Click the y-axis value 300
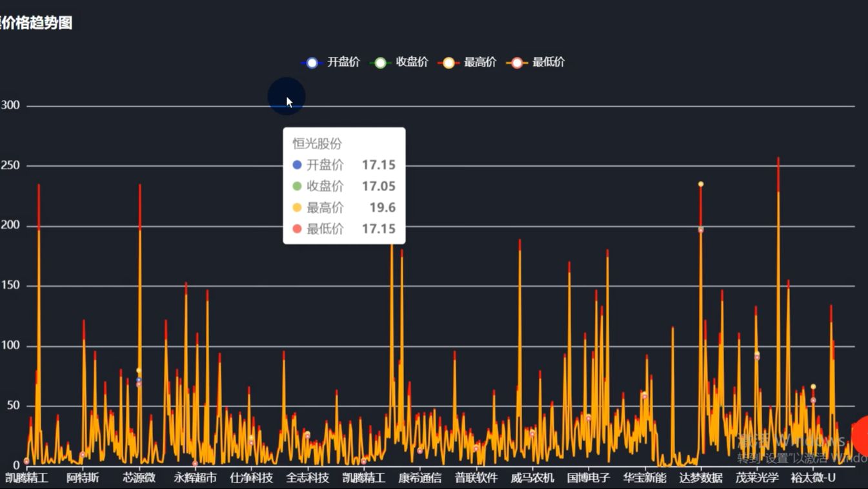868x489 pixels. point(10,105)
